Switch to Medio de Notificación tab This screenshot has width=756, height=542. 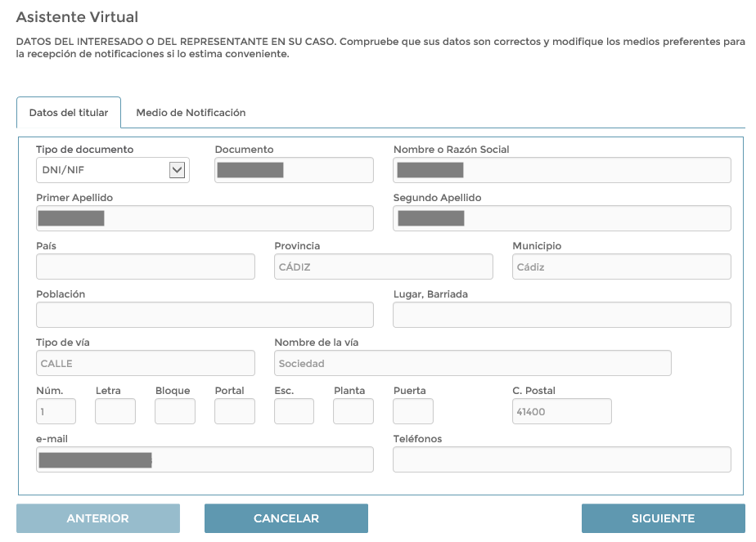click(191, 113)
